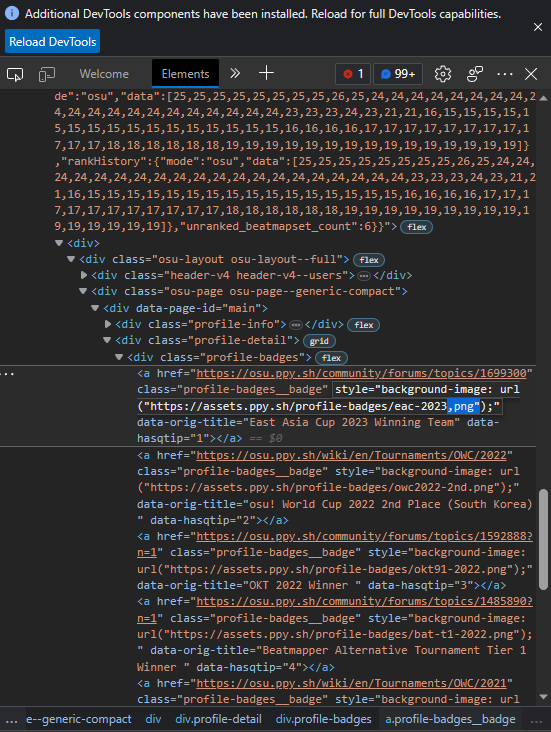This screenshot has width=551, height=732.
Task: Expand the profile-info div
Action: pyautogui.click(x=107, y=324)
